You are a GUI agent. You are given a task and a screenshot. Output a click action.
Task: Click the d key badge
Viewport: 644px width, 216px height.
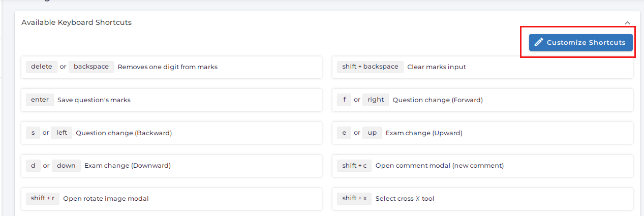coord(33,165)
